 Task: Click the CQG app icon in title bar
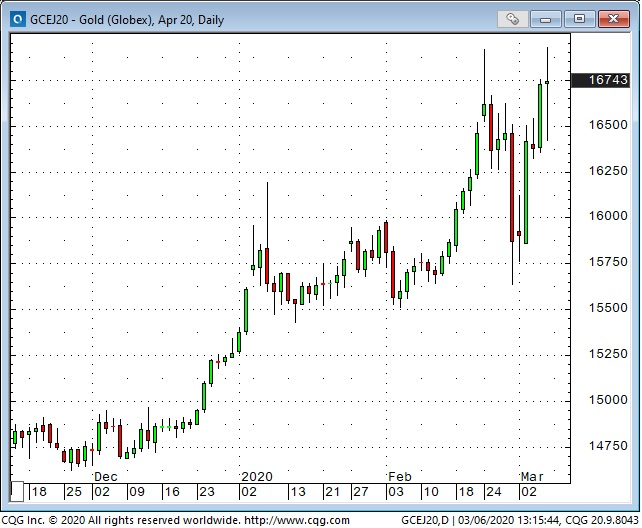click(x=18, y=19)
